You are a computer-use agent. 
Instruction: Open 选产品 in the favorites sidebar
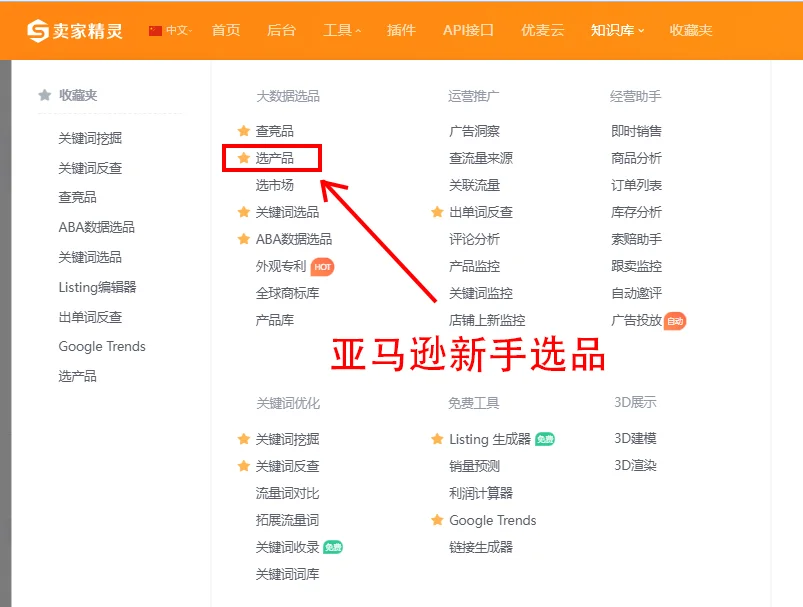(x=77, y=376)
